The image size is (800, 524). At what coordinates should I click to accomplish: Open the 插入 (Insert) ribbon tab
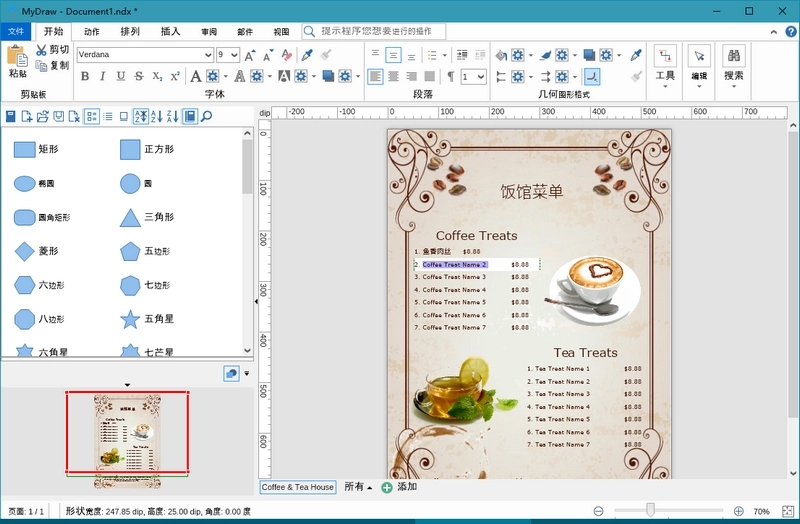(x=170, y=31)
